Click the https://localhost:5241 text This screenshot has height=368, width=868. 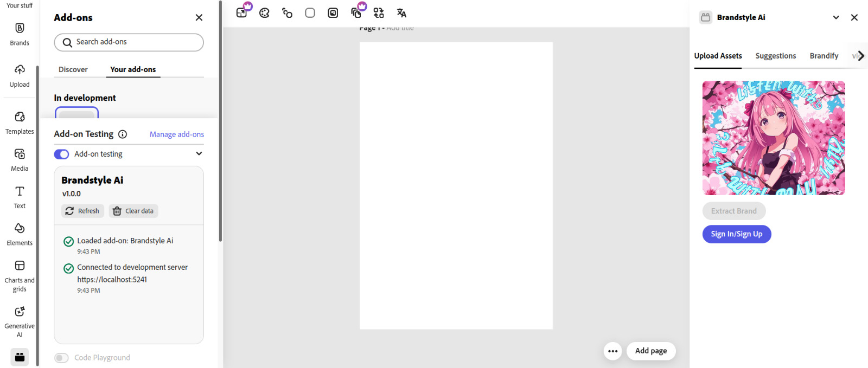pyautogui.click(x=112, y=280)
